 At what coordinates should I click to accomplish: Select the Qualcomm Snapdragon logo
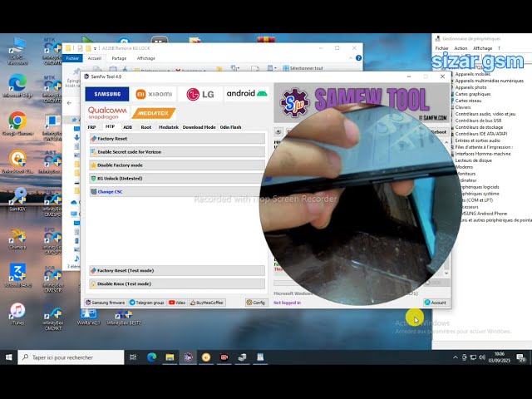[107, 113]
